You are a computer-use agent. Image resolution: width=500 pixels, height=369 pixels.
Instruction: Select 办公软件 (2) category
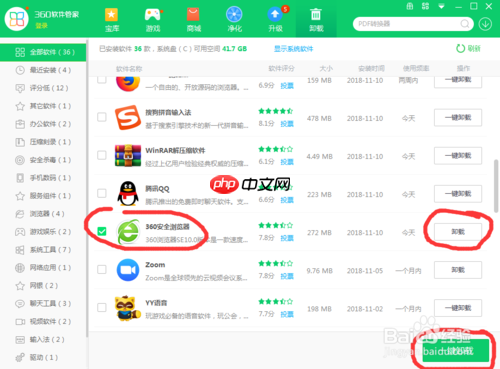coord(43,124)
